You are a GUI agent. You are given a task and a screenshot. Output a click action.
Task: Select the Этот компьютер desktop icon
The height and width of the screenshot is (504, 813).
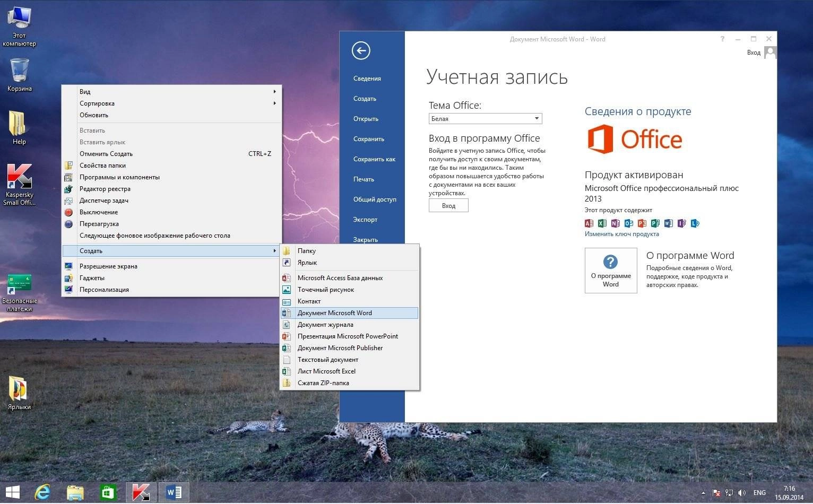tap(20, 27)
